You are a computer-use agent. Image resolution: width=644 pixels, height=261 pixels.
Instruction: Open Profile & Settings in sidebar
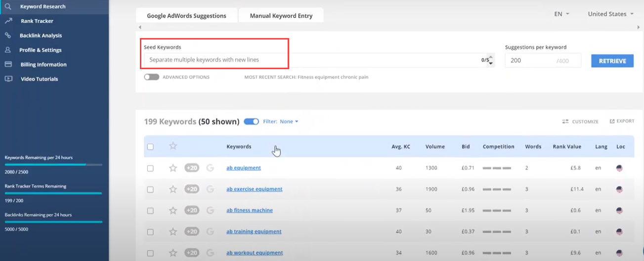[x=41, y=50]
